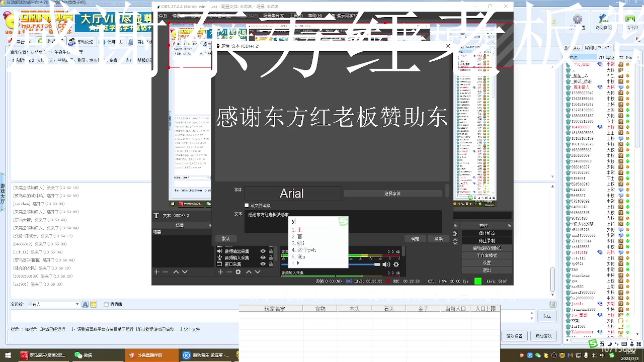The image size is (644, 362).
Task: Enable the 从文件读取 checkbox
Action: [x=247, y=205]
